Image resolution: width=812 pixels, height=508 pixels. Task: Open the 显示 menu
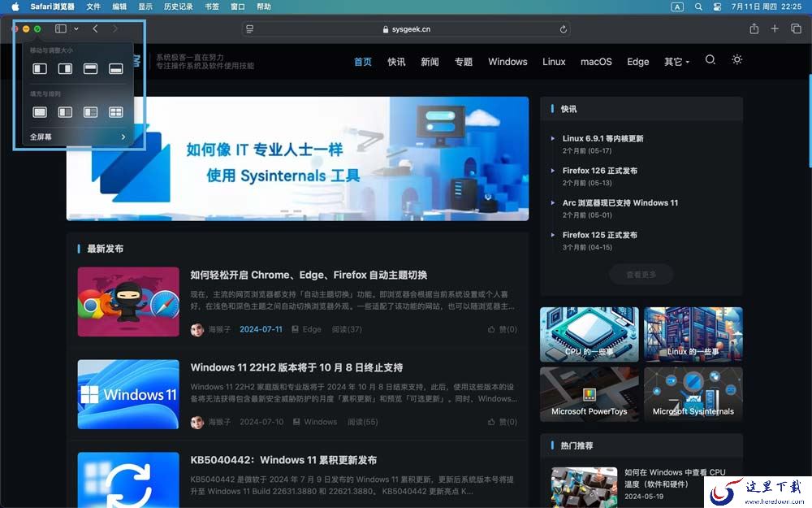[145, 7]
